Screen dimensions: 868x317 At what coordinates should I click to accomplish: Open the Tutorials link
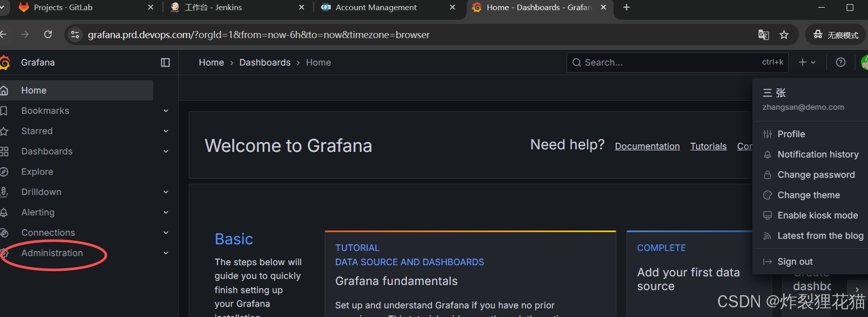pos(708,146)
